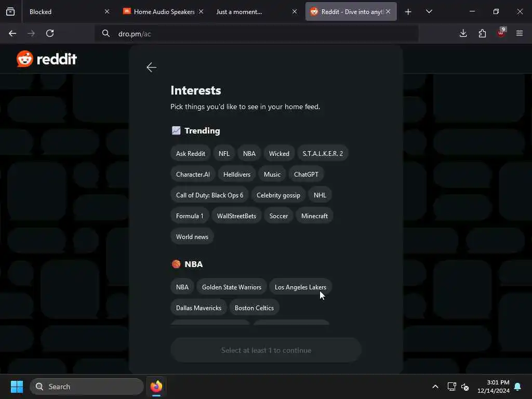The height and width of the screenshot is (399, 532).
Task: Select the World news interest
Action: click(192, 237)
